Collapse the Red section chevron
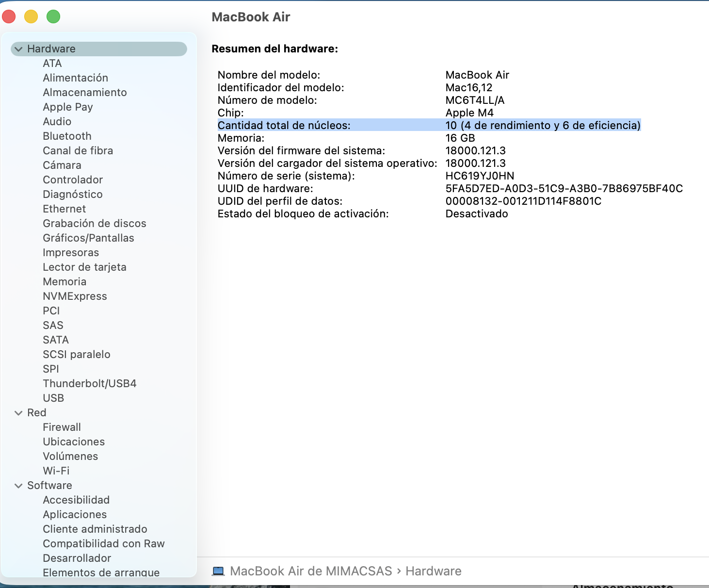Image resolution: width=709 pixels, height=588 pixels. coord(18,413)
